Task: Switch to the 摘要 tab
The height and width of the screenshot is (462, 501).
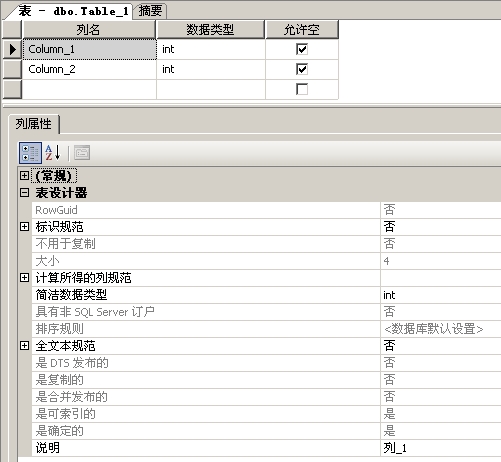Action: pos(150,11)
